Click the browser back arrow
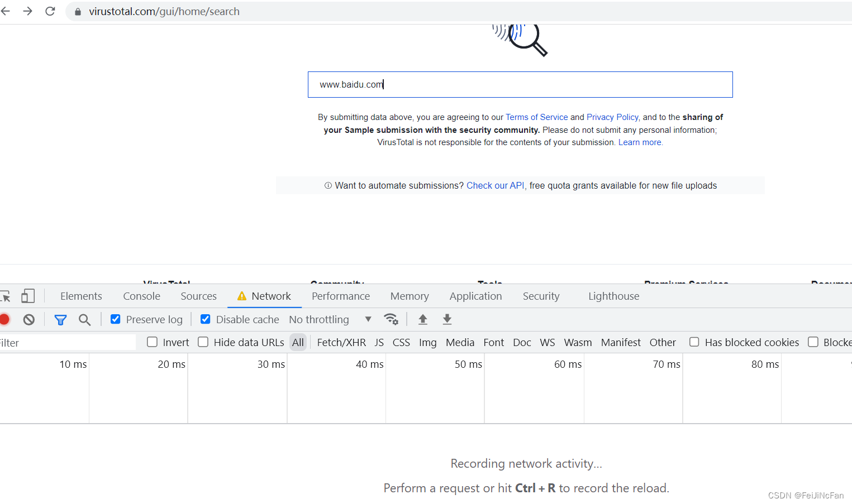Screen dimensions: 852x504 [x=5, y=11]
